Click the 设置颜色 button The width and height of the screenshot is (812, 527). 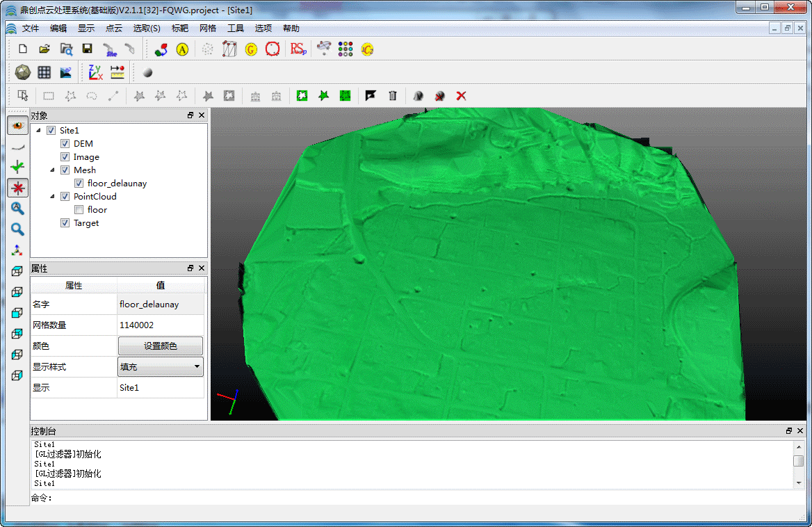161,346
